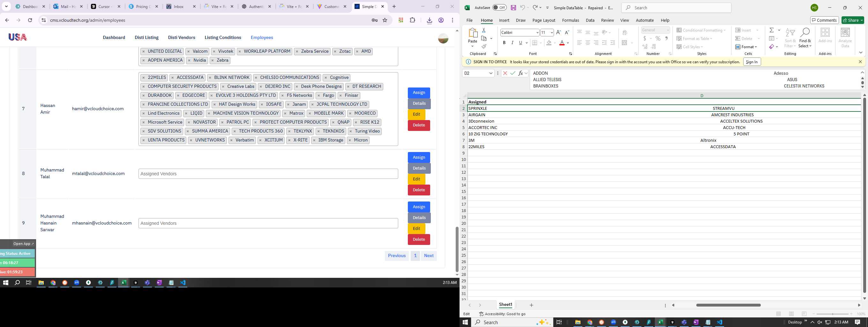Screen dimensions: 868x327
Task: Click the Chrome address bar URL
Action: coord(88,20)
